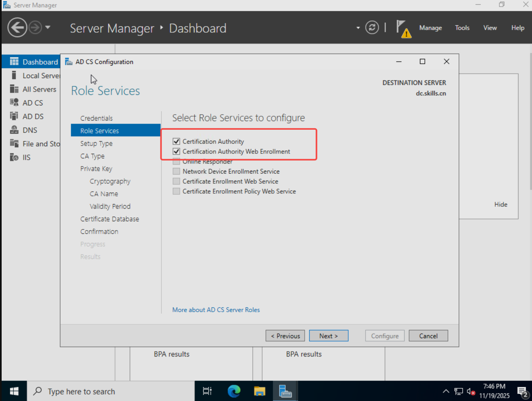Click the taskbar search box

[x=111, y=391]
